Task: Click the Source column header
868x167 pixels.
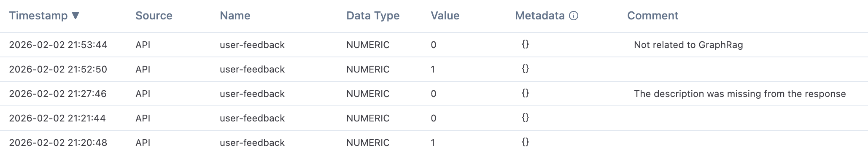Action: (154, 16)
